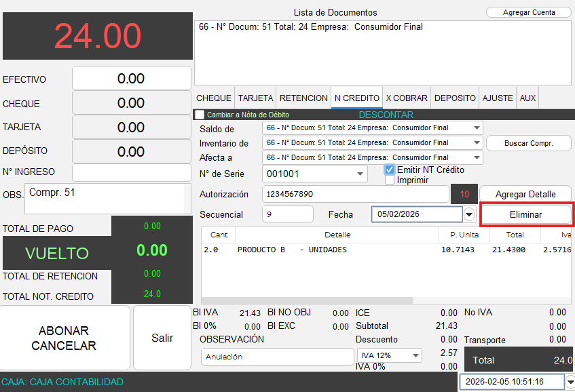The width and height of the screenshot is (575, 392).
Task: Go to the DEPOSITO tab
Action: click(x=455, y=98)
